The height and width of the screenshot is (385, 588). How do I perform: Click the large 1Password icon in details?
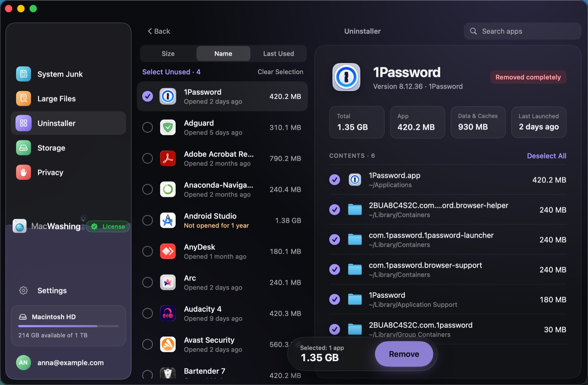pyautogui.click(x=346, y=77)
